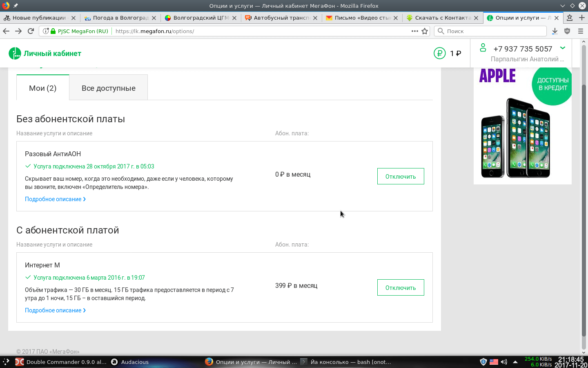This screenshot has width=588, height=368.
Task: Show site information via the info icon
Action: click(46, 31)
